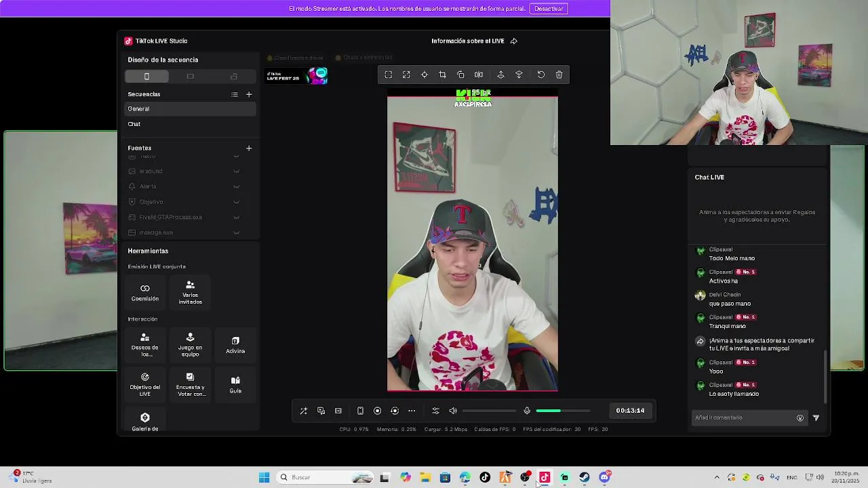Open the Objetivo del LIVE tool

(145, 384)
